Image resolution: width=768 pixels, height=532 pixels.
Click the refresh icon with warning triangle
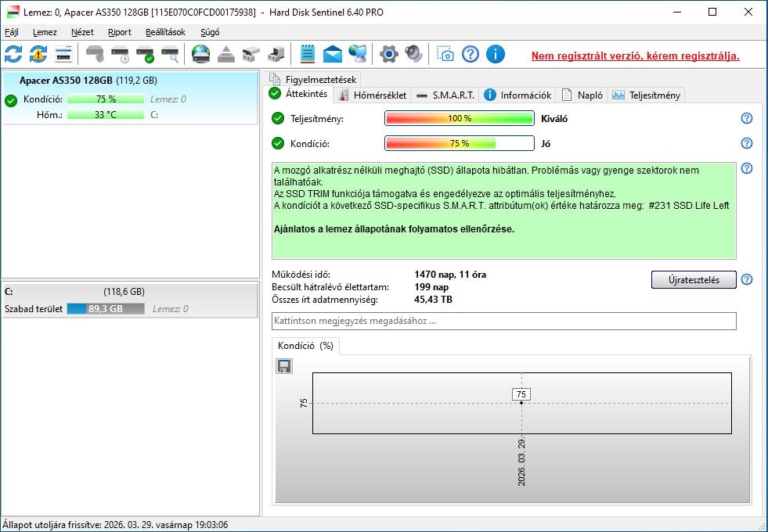point(38,54)
